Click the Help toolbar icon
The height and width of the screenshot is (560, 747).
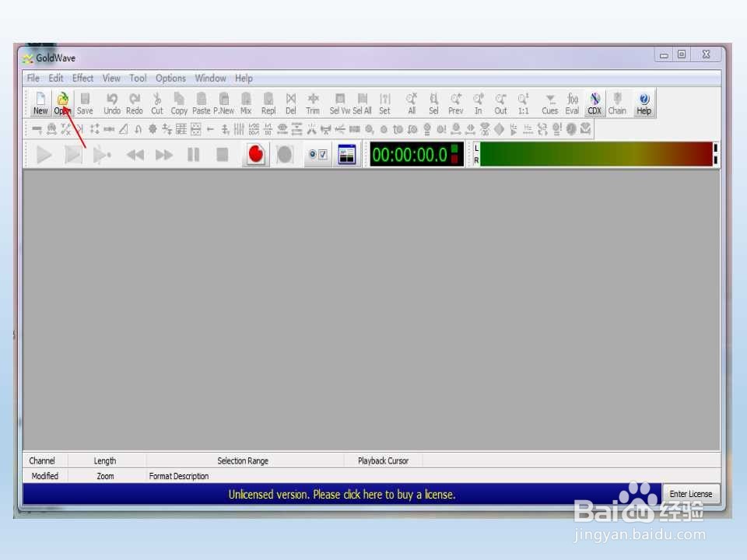[644, 103]
